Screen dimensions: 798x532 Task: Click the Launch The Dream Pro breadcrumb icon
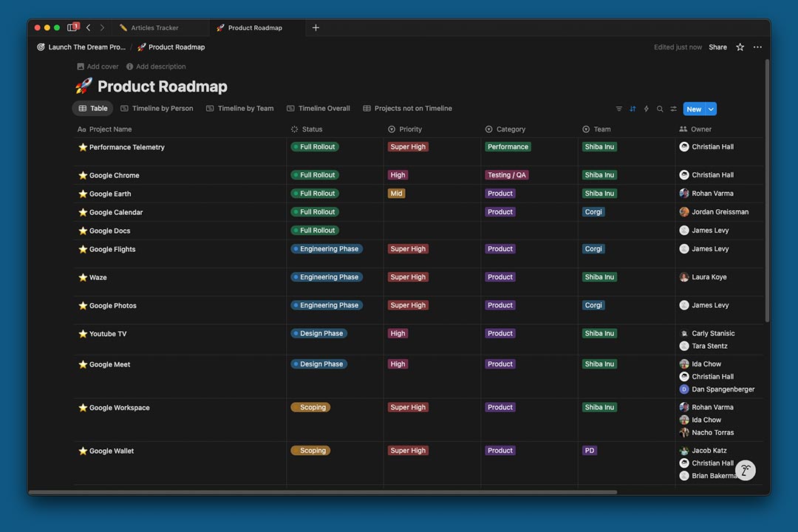tap(41, 47)
